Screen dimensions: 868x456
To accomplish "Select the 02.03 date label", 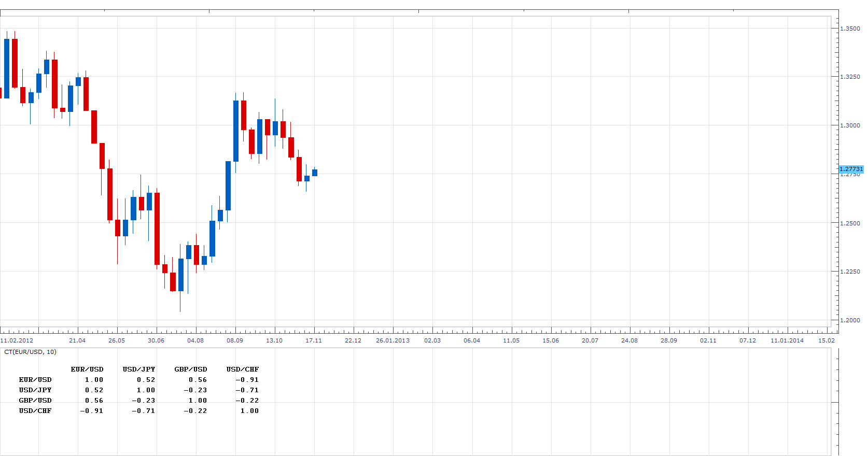I will click(432, 340).
